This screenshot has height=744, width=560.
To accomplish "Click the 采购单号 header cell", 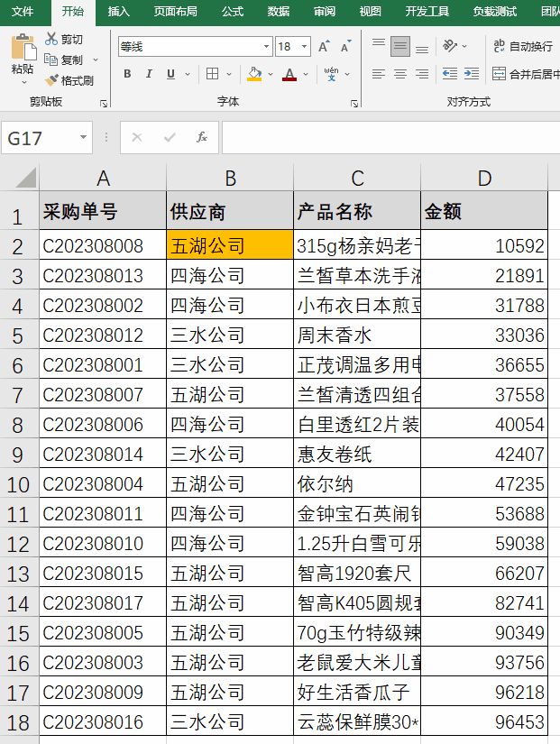I will click(103, 211).
